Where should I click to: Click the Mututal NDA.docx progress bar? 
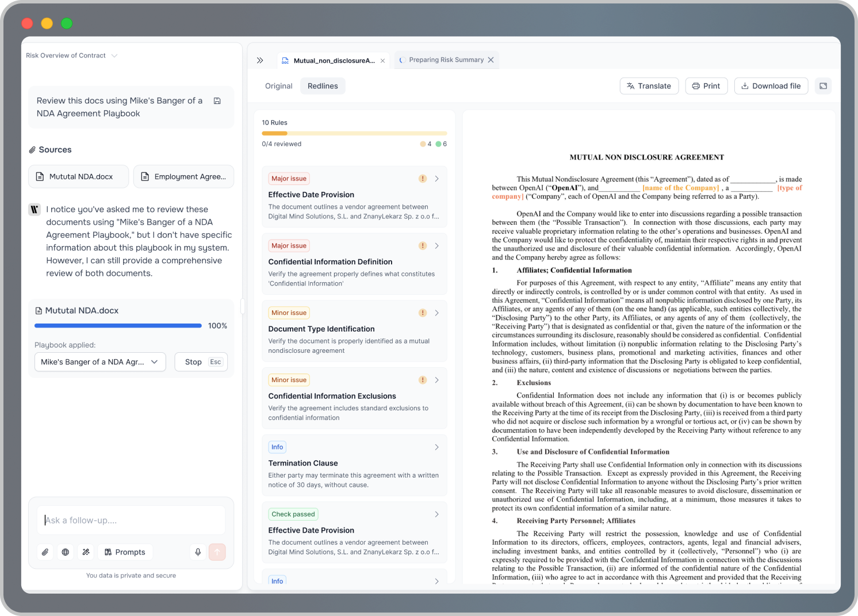(118, 326)
